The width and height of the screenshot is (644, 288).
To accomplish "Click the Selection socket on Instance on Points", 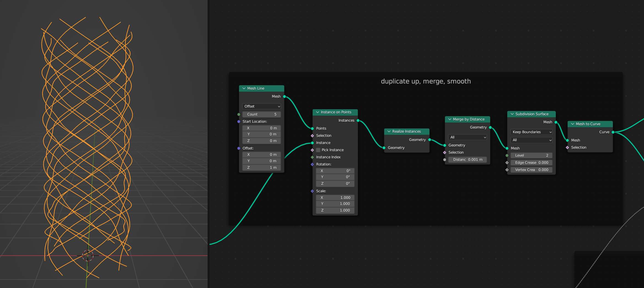I will 312,136.
